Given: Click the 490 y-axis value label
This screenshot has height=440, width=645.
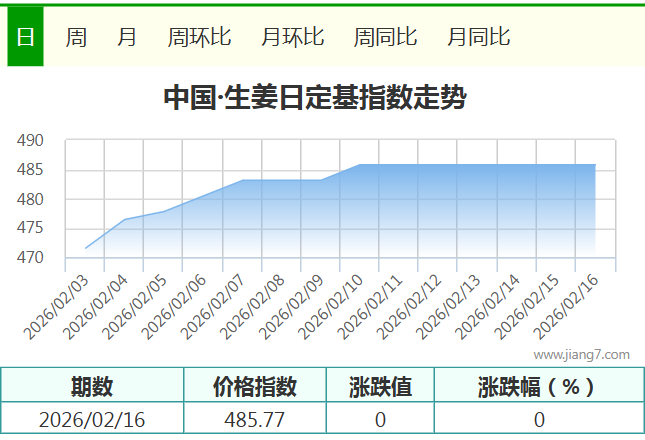Looking at the screenshot, I should 31,141.
